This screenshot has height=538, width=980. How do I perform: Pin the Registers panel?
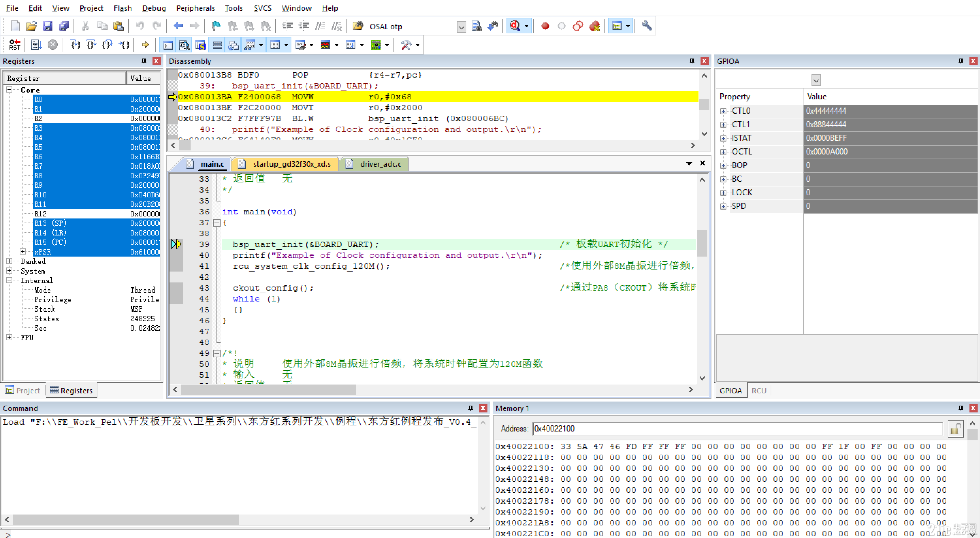144,61
